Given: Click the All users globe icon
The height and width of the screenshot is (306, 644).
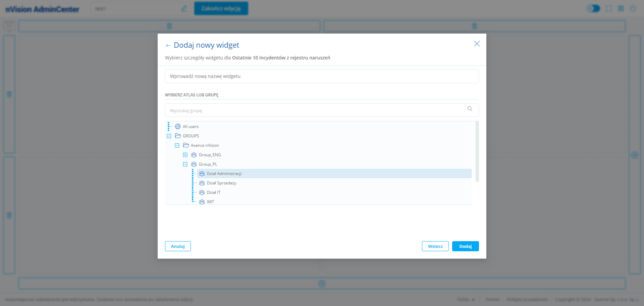Looking at the screenshot, I should [x=178, y=127].
